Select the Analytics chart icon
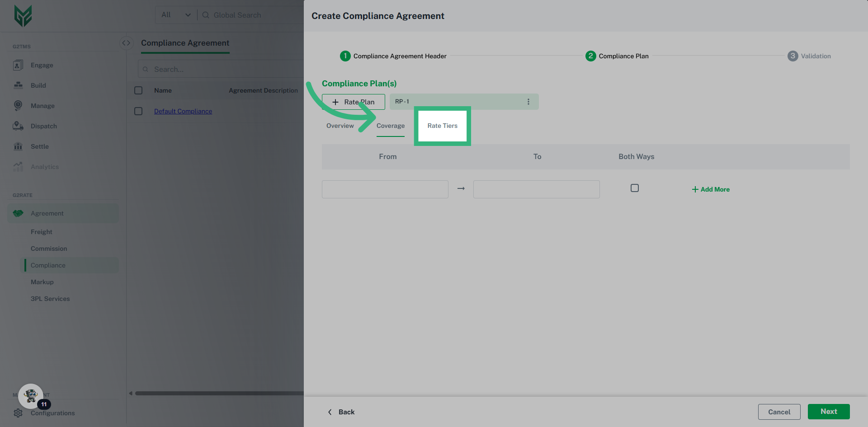Screen dimensions: 868x427 click(18, 167)
